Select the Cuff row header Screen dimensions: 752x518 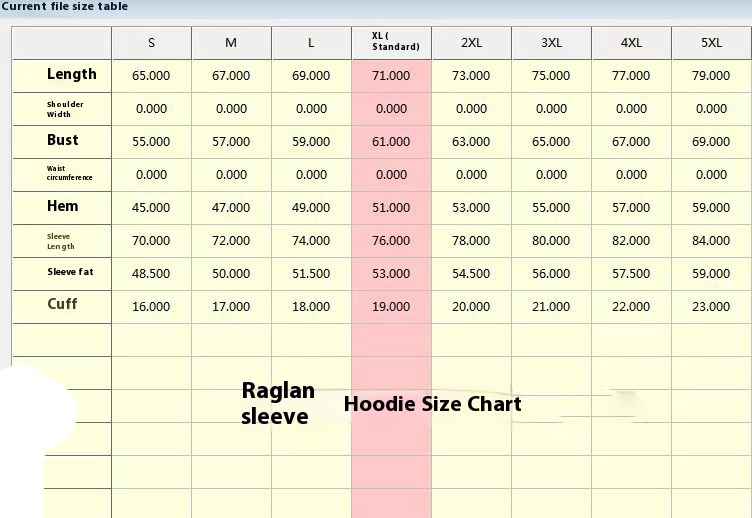tap(62, 304)
